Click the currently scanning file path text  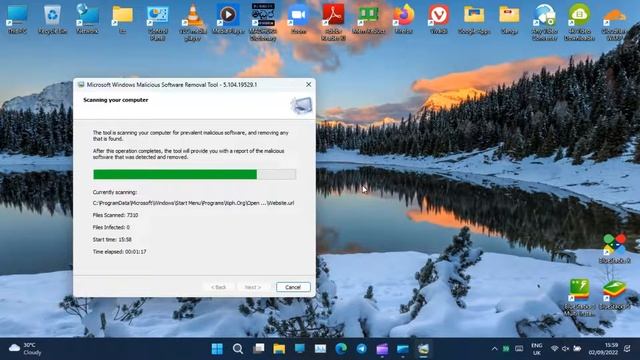click(x=193, y=203)
